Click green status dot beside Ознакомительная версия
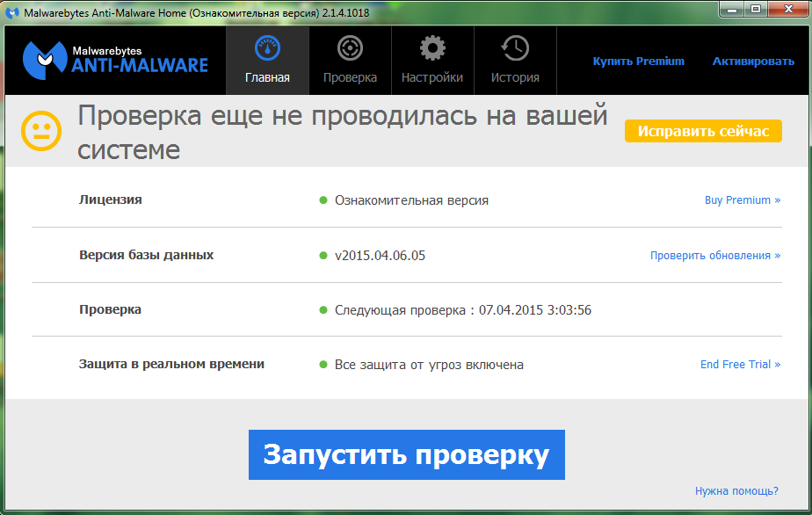812x515 pixels. click(x=323, y=200)
